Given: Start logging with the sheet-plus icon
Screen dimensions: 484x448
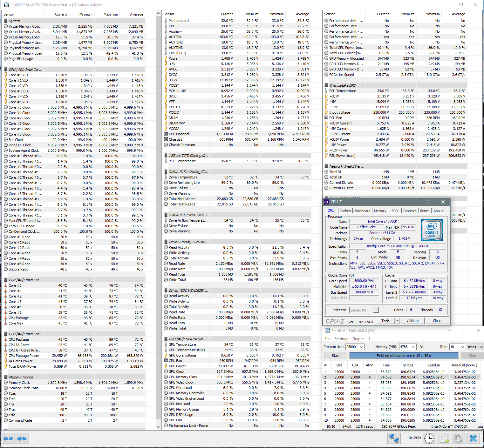Looking at the screenshot, I should pos(444,438).
